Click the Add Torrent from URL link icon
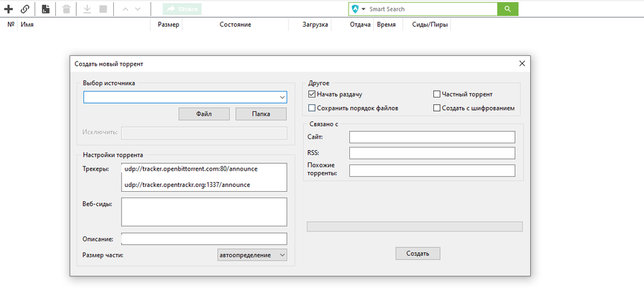The height and width of the screenshot is (303, 644). pyautogui.click(x=25, y=9)
